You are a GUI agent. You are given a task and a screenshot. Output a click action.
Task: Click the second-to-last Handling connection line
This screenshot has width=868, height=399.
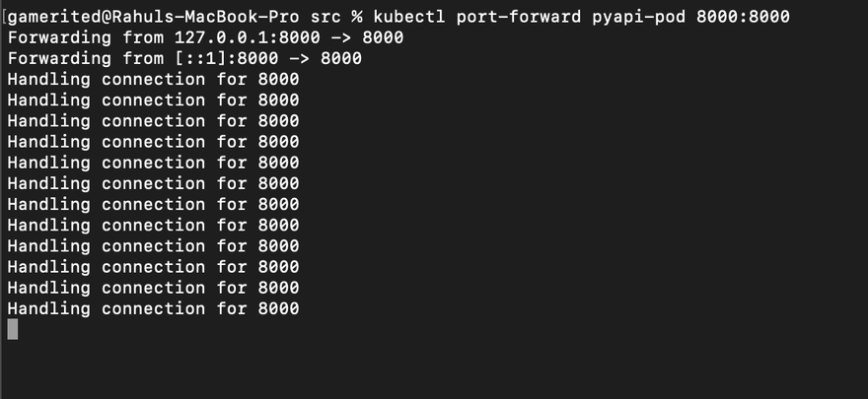[153, 288]
